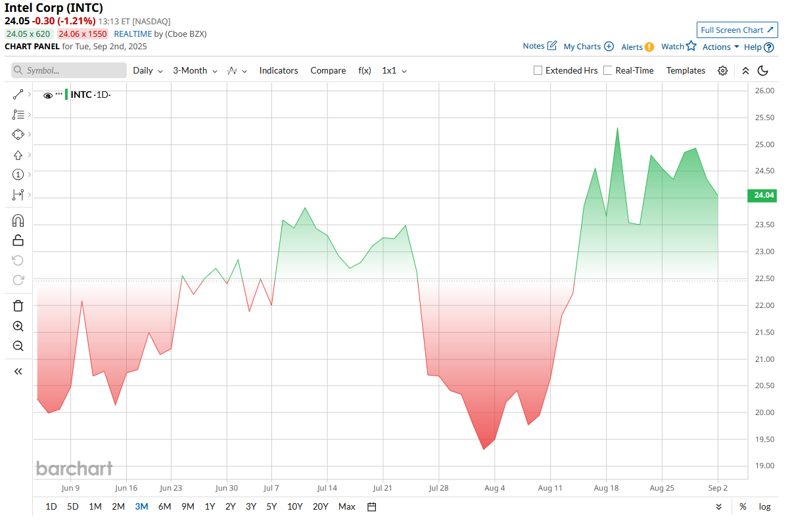
Task: Enable the Extended Hrs checkbox
Action: (x=538, y=70)
